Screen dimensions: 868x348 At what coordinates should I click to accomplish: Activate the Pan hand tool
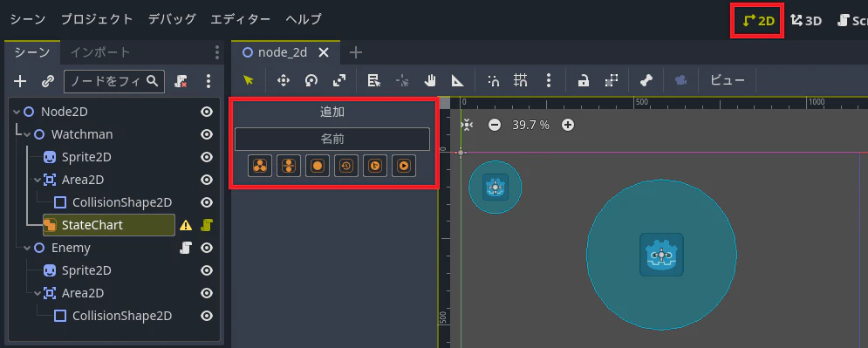click(x=430, y=81)
